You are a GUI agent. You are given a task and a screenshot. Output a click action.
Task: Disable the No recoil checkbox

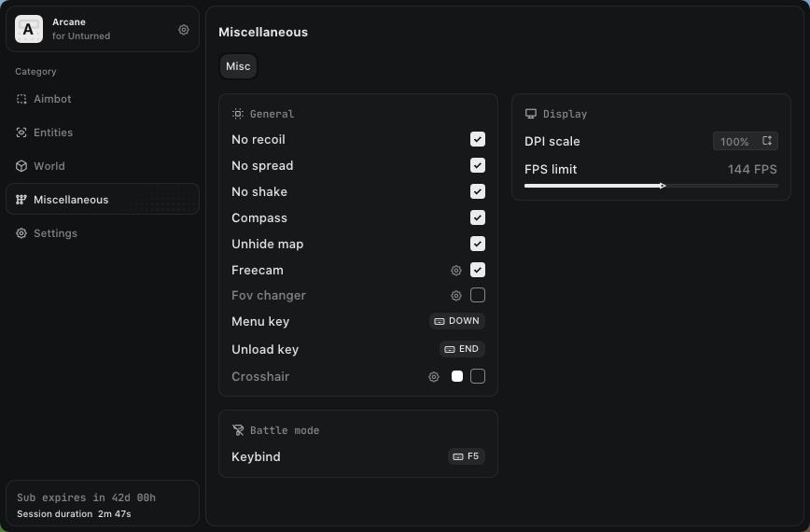click(x=478, y=139)
